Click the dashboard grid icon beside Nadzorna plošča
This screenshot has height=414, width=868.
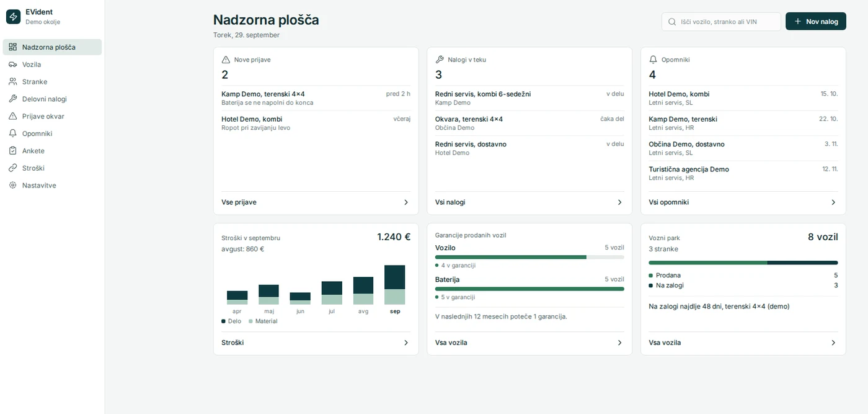[12, 47]
